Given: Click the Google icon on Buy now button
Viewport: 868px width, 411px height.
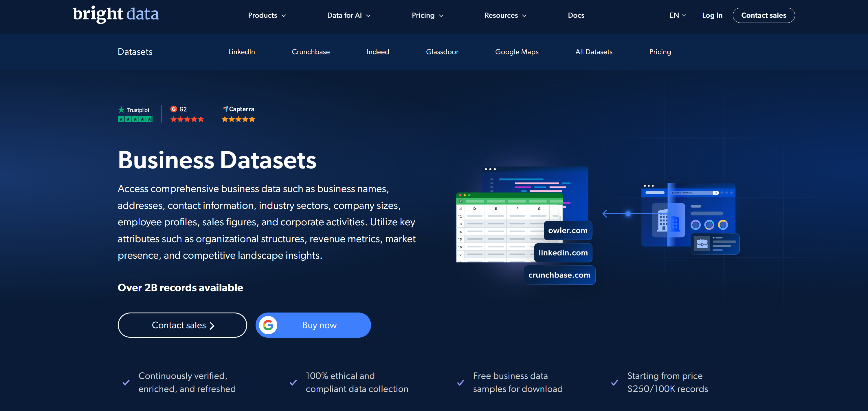Looking at the screenshot, I should click(268, 325).
